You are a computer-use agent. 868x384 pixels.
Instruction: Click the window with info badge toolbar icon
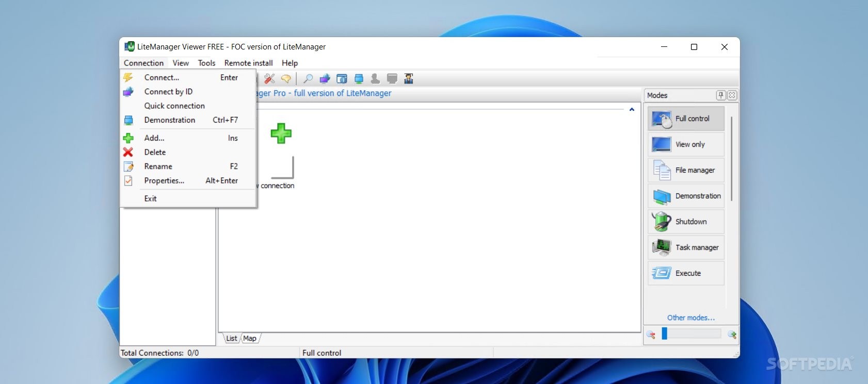[342, 79]
